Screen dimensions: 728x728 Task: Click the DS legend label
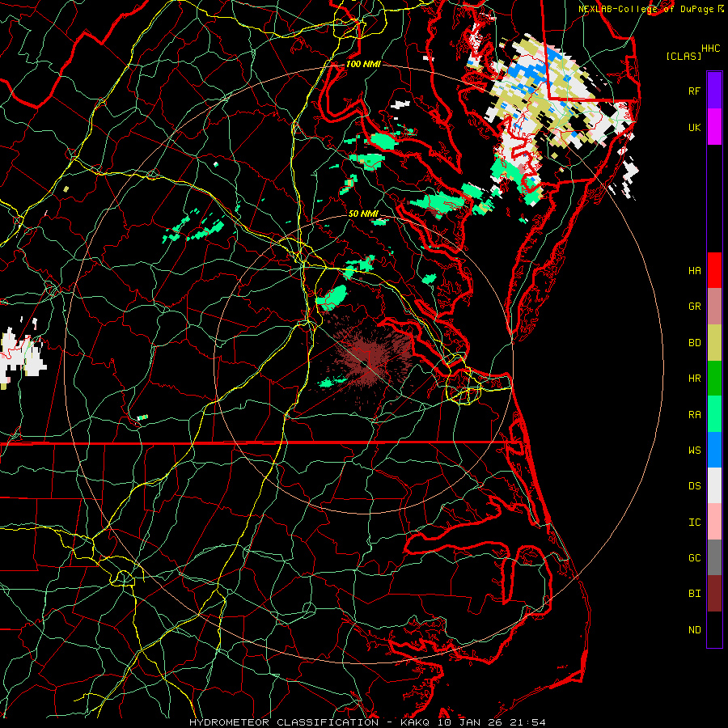point(694,485)
